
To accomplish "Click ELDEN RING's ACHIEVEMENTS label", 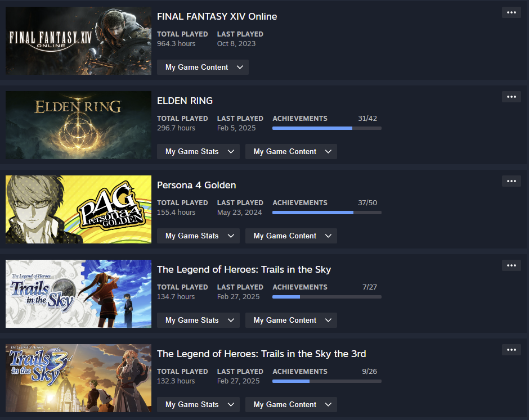I will [300, 118].
